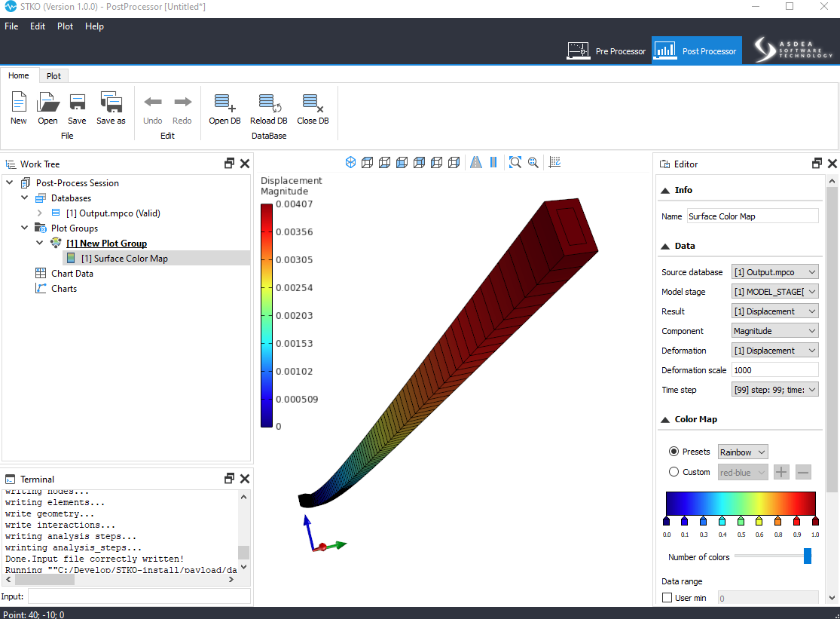Open the Help menu
The width and height of the screenshot is (840, 619).
[x=94, y=26]
